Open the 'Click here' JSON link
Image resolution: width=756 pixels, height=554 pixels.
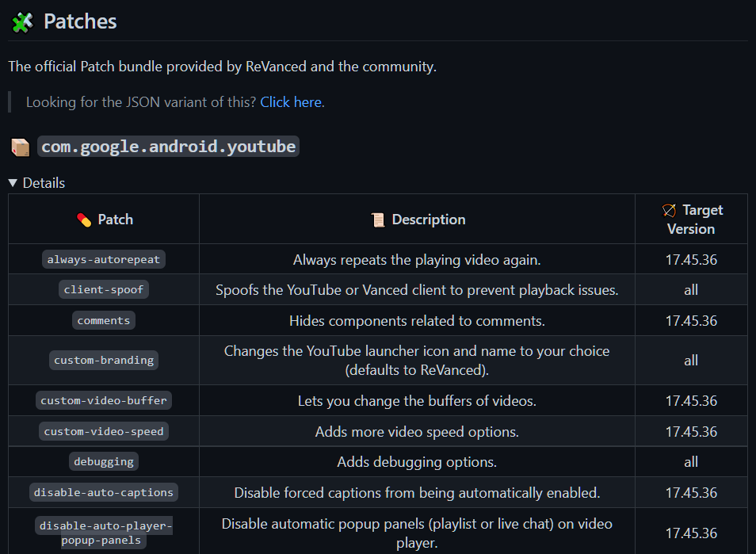coord(291,102)
